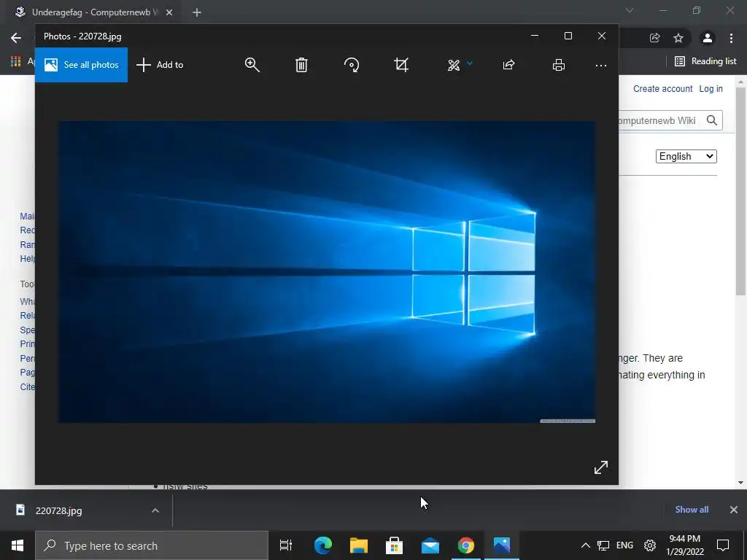Screen dimensions: 747x560
Task: Close the Photos window
Action: [x=602, y=36]
